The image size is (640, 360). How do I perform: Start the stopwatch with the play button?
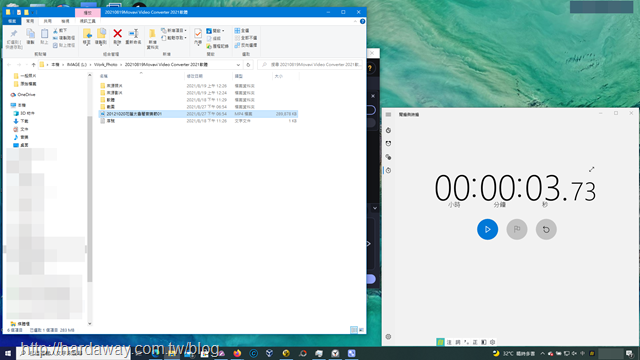point(487,229)
